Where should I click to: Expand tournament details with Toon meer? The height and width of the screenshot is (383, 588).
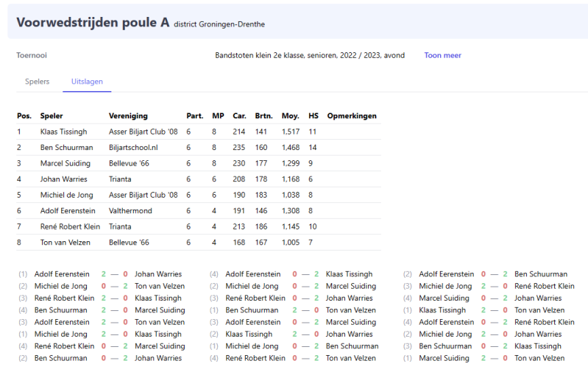coord(442,55)
